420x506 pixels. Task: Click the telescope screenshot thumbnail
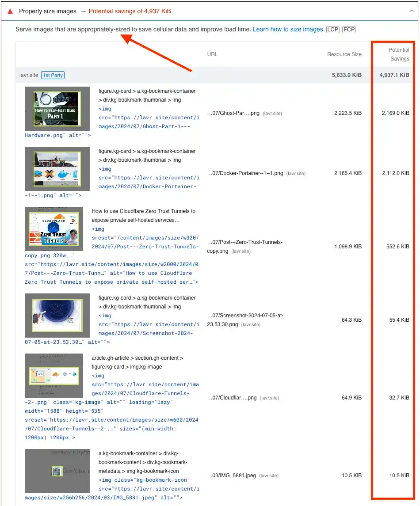point(57,315)
